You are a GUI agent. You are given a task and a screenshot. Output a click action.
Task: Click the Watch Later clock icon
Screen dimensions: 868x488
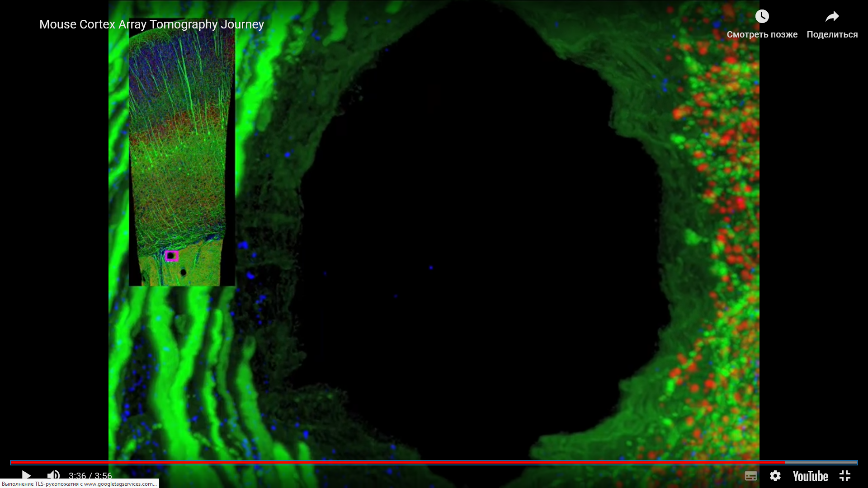[x=762, y=17]
